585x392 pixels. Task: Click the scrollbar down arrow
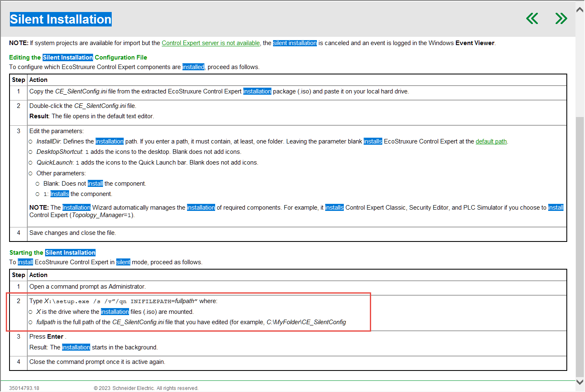coord(580,382)
